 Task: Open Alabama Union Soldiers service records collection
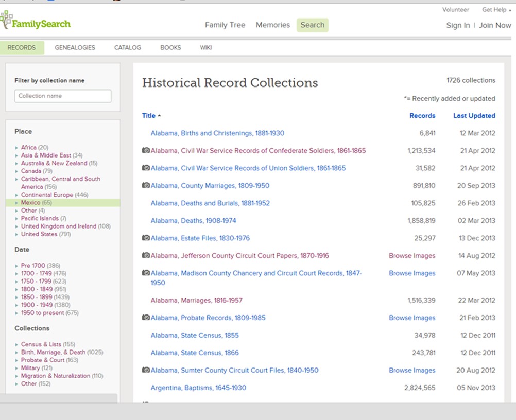click(x=248, y=168)
